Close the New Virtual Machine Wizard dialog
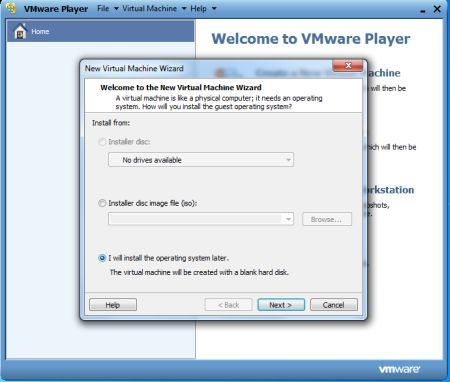The image size is (450, 382). (x=348, y=66)
